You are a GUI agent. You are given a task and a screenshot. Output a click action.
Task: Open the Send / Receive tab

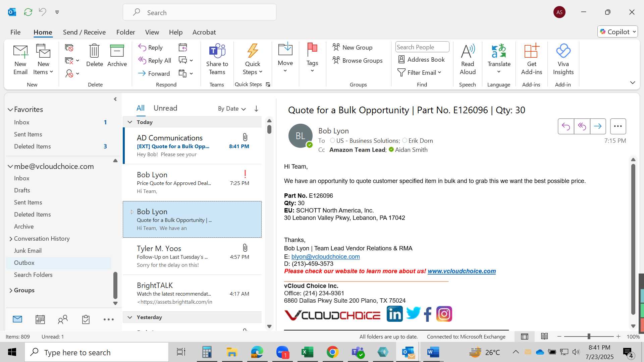(x=84, y=32)
